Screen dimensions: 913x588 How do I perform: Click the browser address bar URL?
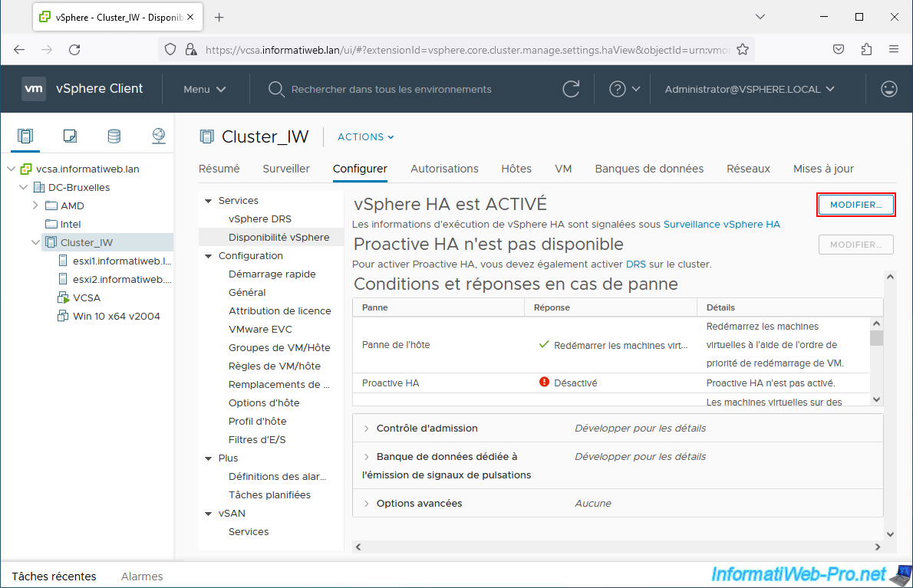[467, 50]
